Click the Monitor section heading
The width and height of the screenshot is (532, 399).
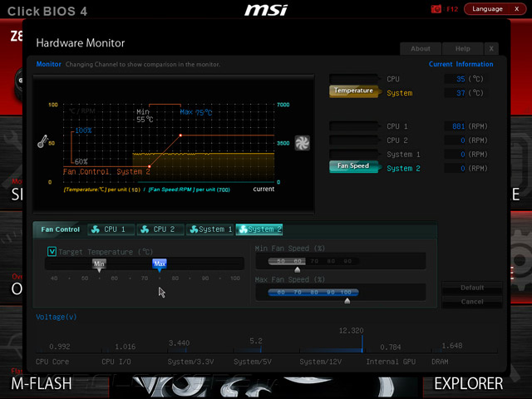[x=48, y=64]
